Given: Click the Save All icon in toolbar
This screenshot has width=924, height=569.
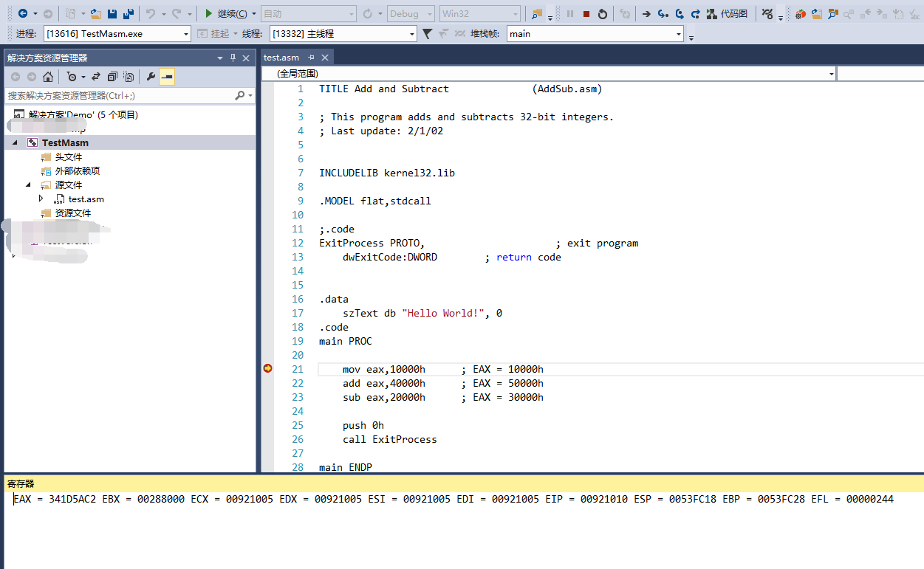Looking at the screenshot, I should click(128, 14).
